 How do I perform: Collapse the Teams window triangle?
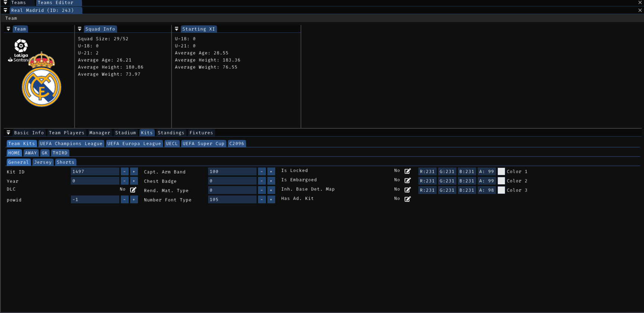tap(5, 3)
